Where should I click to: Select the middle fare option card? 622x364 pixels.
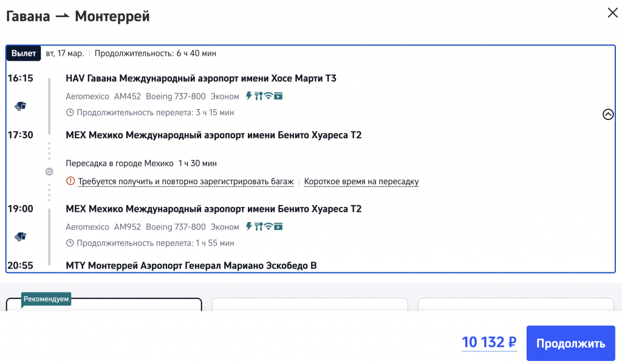tap(310, 305)
